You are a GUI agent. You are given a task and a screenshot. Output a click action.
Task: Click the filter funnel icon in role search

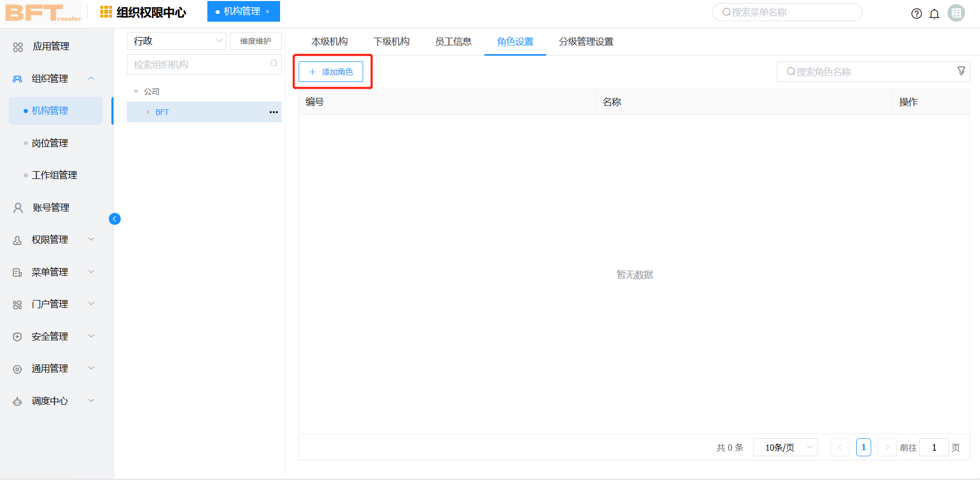(x=961, y=71)
